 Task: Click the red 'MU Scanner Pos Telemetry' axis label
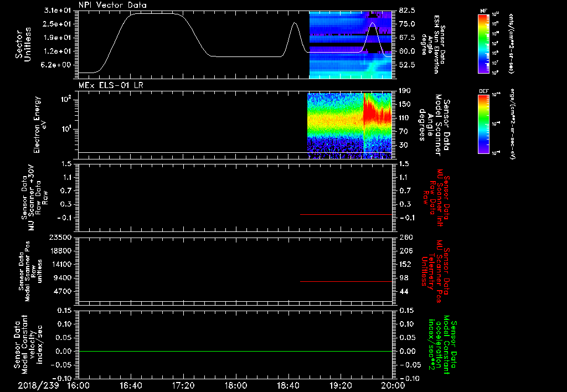(436, 271)
